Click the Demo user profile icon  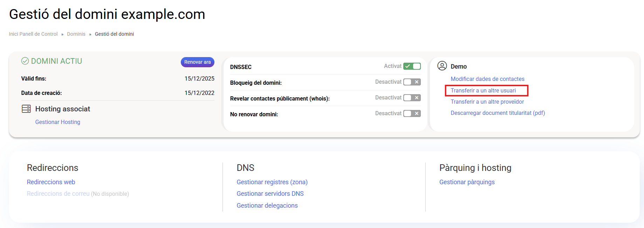442,66
